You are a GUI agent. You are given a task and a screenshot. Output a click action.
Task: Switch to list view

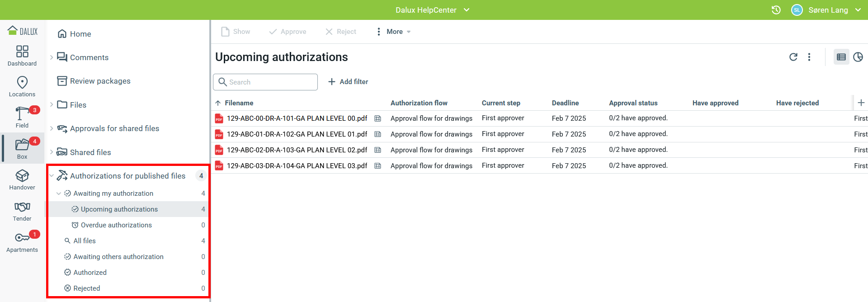coord(841,57)
